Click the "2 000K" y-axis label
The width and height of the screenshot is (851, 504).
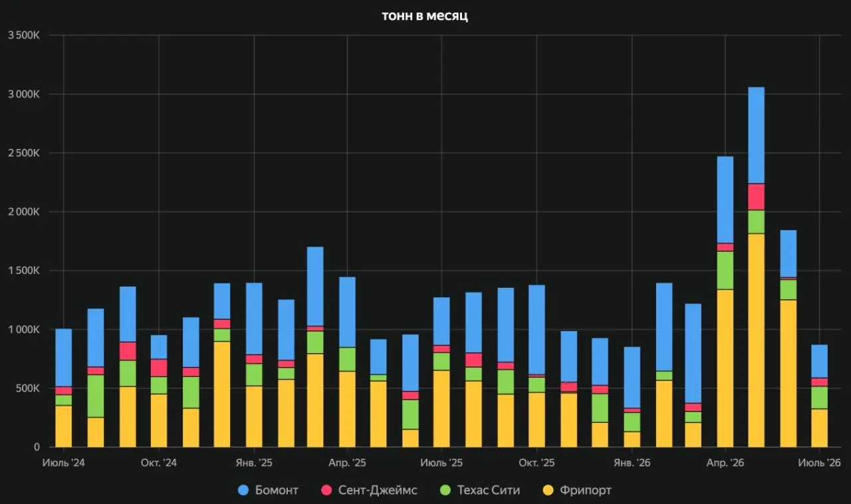coord(24,211)
